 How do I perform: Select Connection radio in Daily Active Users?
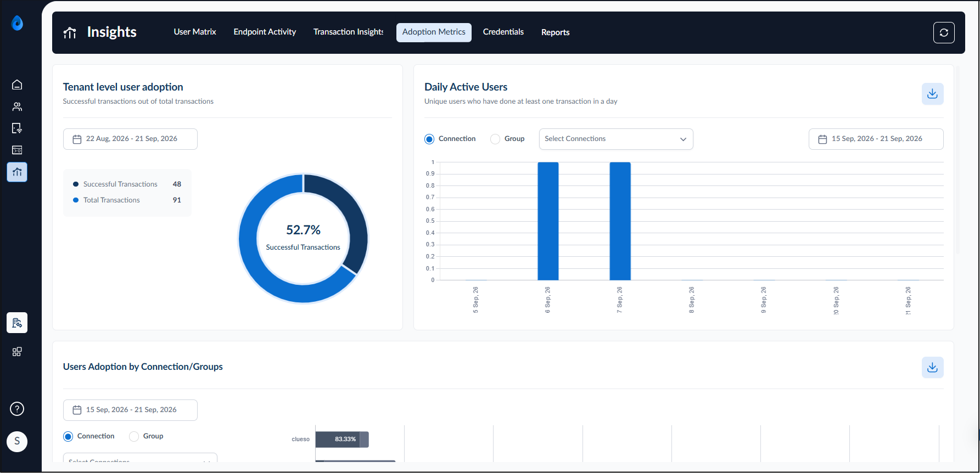(429, 139)
